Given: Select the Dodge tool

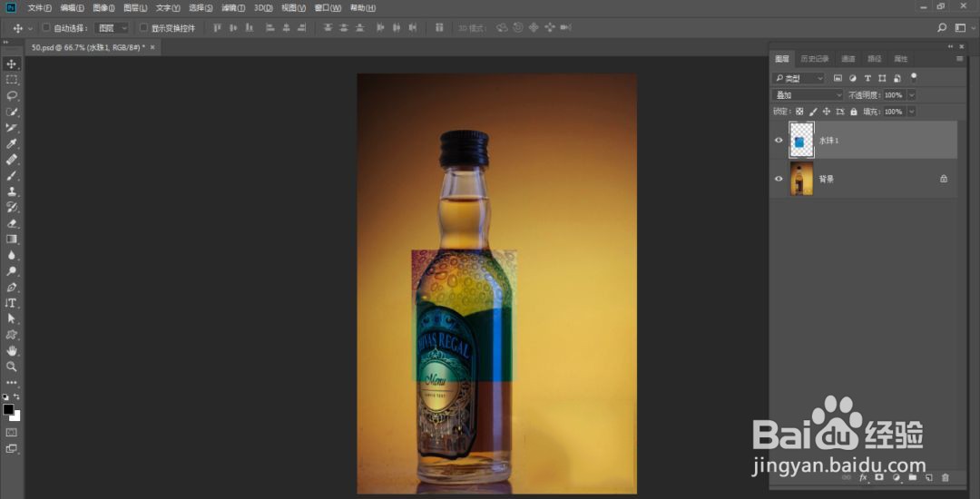Looking at the screenshot, I should (x=11, y=271).
